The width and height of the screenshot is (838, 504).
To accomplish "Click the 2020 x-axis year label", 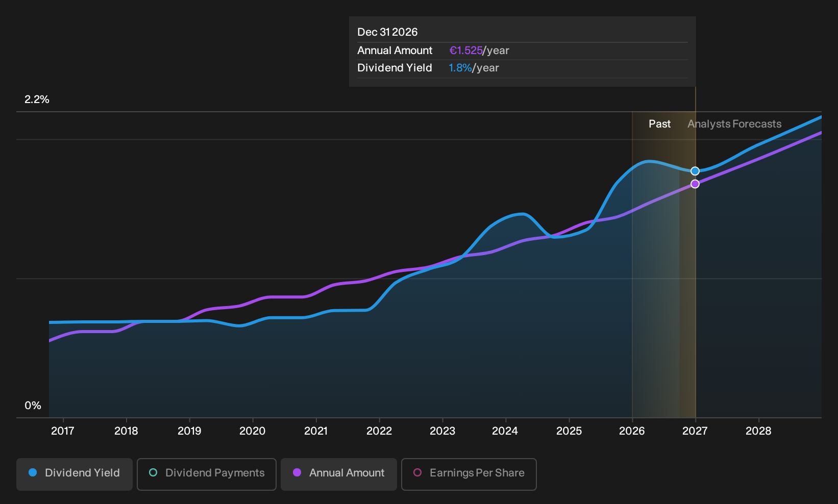I will click(253, 431).
